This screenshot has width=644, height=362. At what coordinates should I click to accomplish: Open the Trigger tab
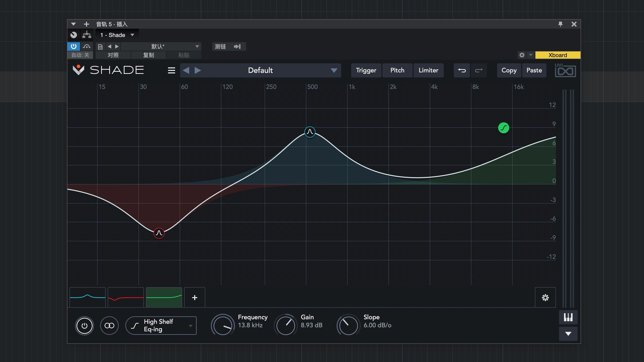tap(366, 70)
